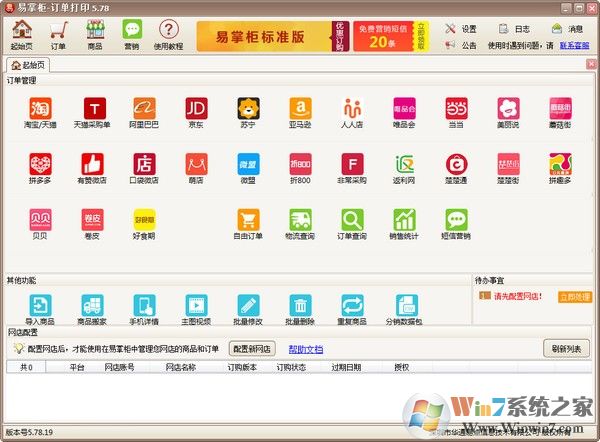Click the 拼多多 heart icon
The height and width of the screenshot is (442, 600).
[x=40, y=165]
